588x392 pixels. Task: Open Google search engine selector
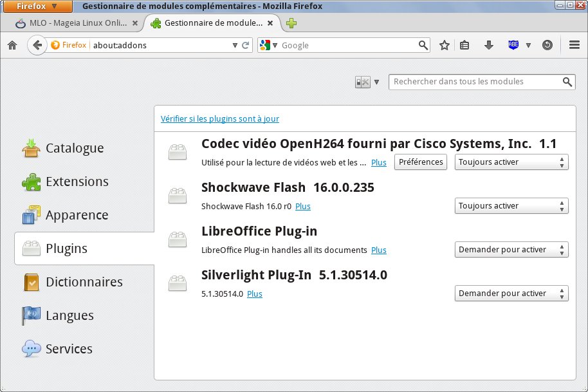[268, 46]
